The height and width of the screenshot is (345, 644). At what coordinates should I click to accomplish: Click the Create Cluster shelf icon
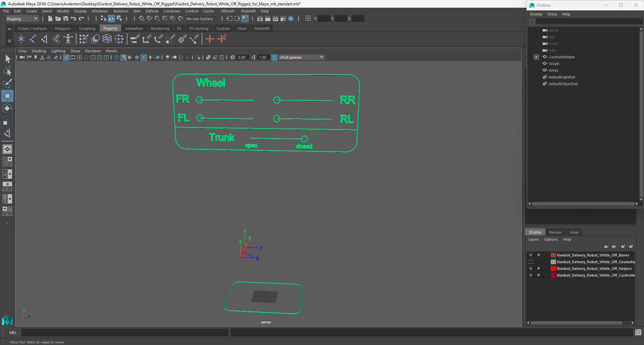click(x=119, y=39)
